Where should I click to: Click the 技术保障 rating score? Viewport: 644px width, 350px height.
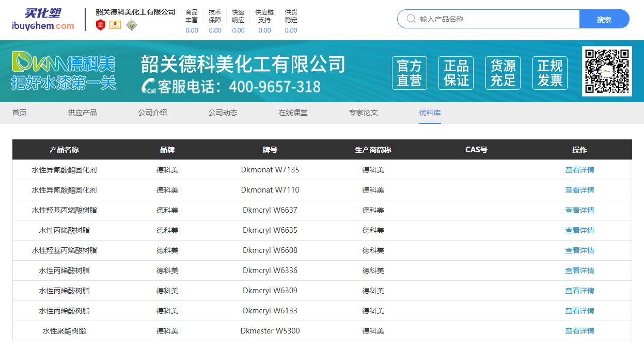(215, 30)
